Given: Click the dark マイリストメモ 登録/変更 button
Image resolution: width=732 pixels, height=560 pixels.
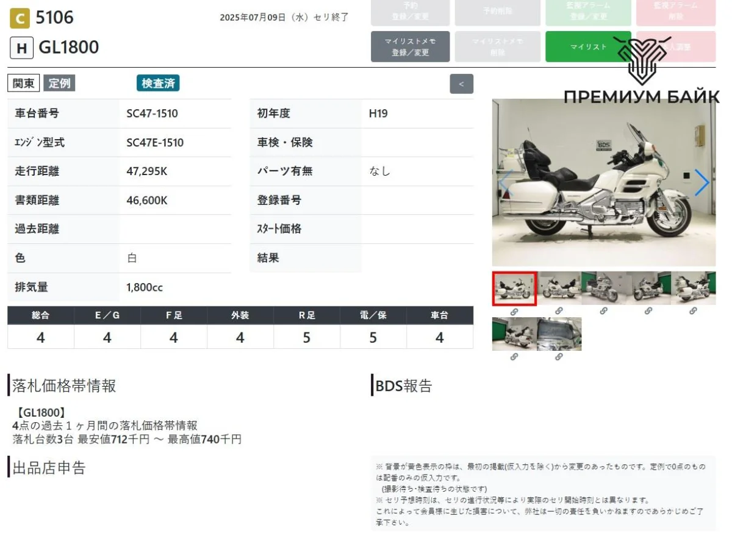Looking at the screenshot, I should coord(410,47).
